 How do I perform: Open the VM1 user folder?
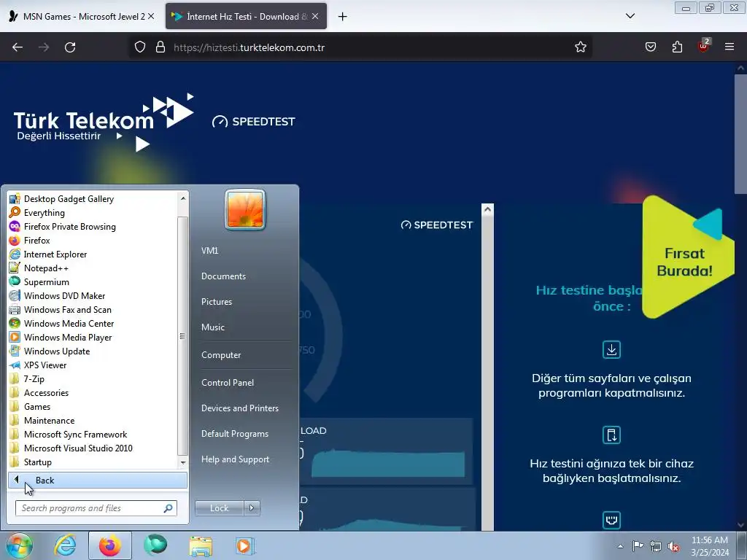click(x=209, y=251)
